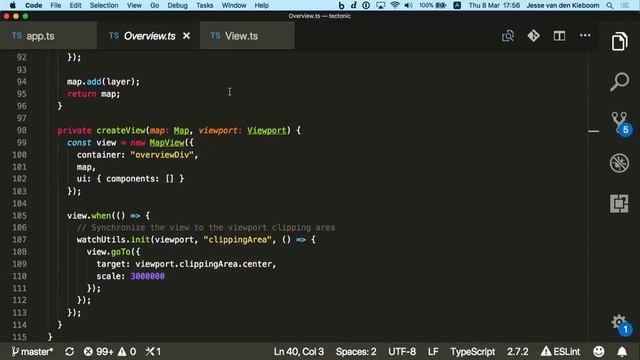Open the Search panel in activity bar
Viewport: 640px width, 360px height.
tap(619, 82)
